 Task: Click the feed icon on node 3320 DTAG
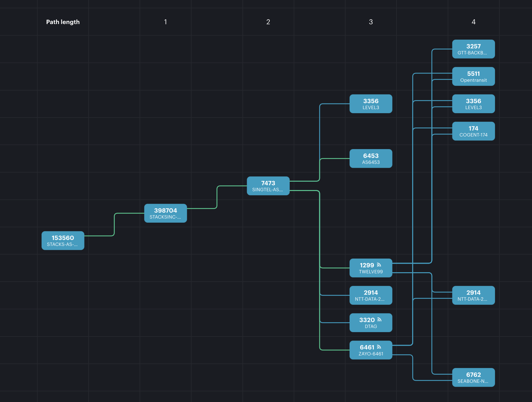click(379, 319)
